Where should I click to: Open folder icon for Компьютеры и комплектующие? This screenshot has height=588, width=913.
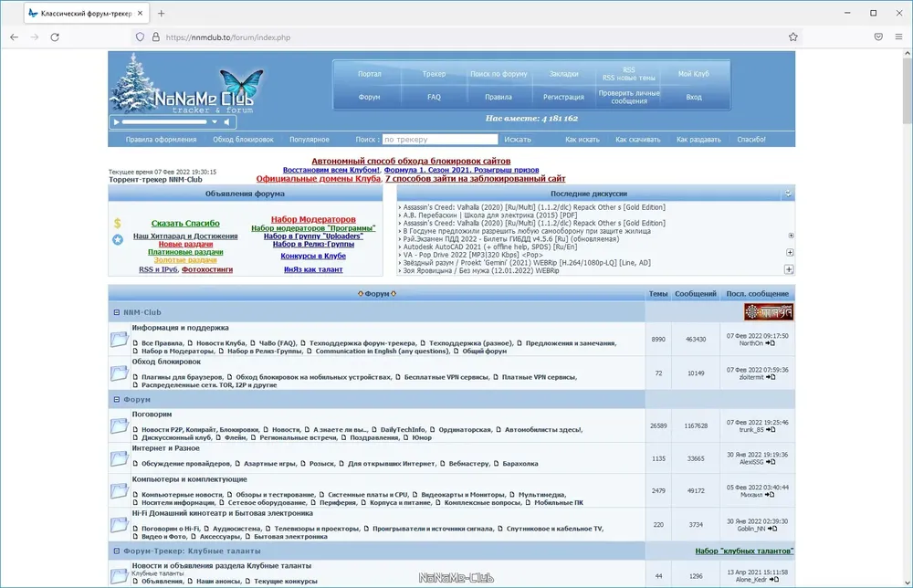click(120, 491)
